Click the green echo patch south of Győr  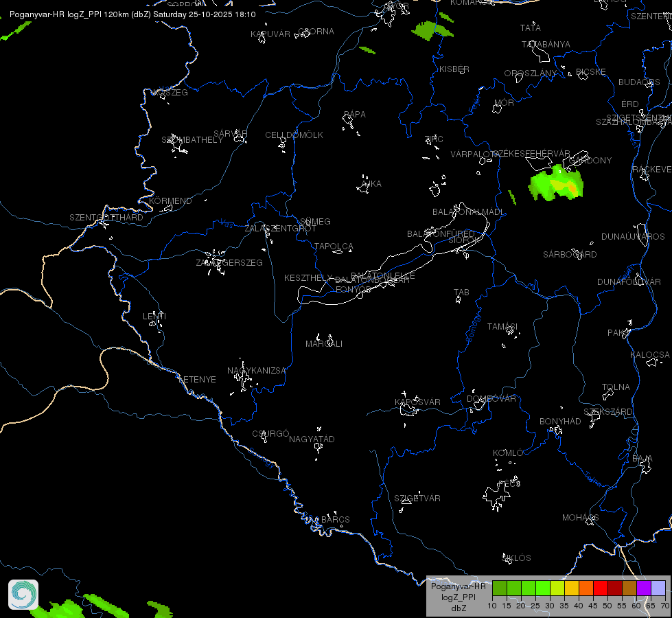coord(431,30)
